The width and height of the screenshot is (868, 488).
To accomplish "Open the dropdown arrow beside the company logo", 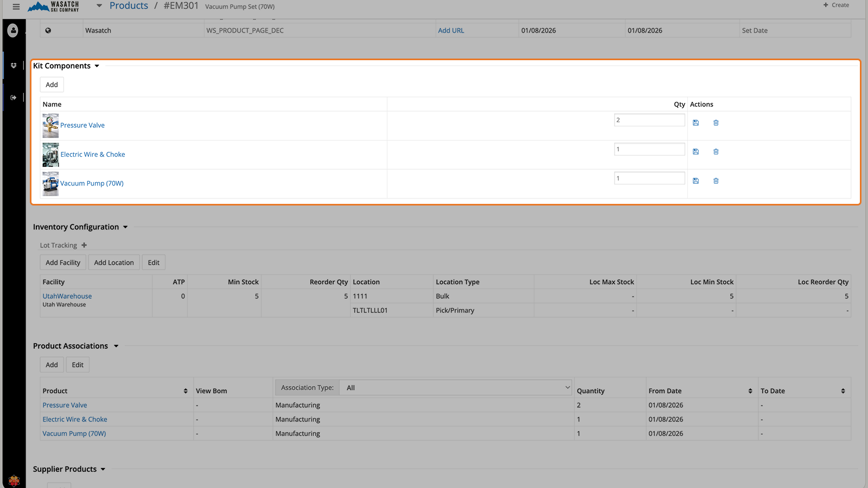I will [99, 7].
